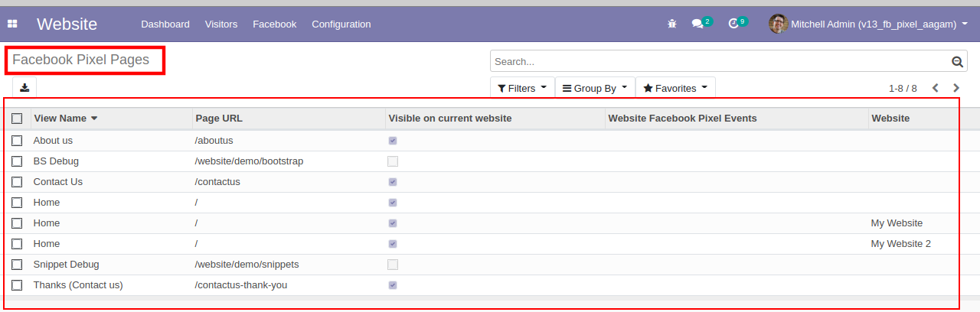This screenshot has height=312, width=980.
Task: Click the export download icon button
Action: [x=24, y=87]
